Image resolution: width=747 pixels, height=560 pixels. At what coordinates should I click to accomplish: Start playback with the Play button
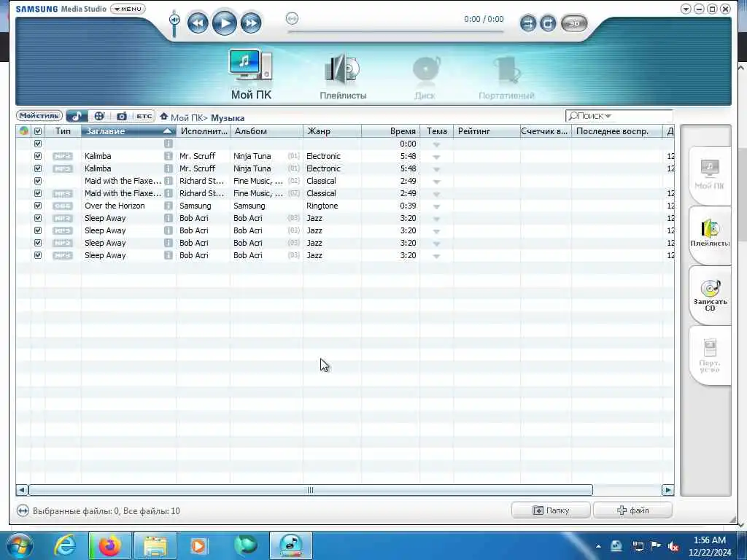click(225, 23)
